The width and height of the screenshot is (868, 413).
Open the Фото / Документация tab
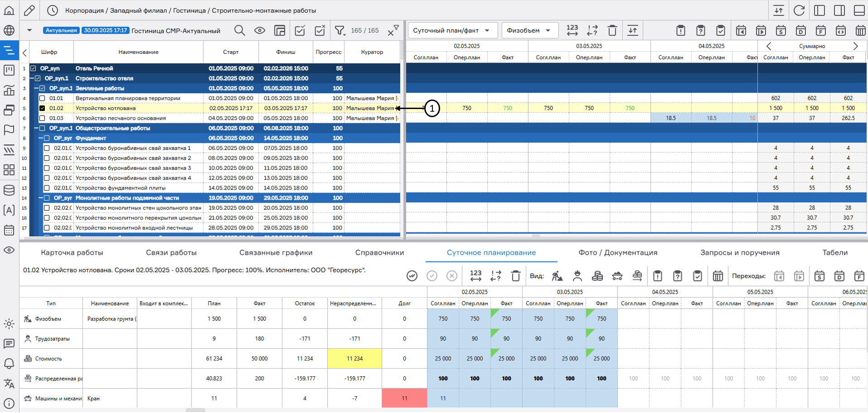(x=618, y=252)
